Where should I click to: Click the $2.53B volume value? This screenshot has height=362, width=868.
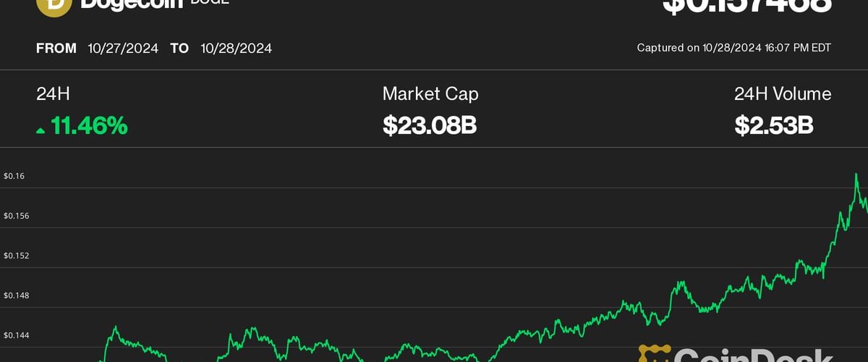point(774,126)
